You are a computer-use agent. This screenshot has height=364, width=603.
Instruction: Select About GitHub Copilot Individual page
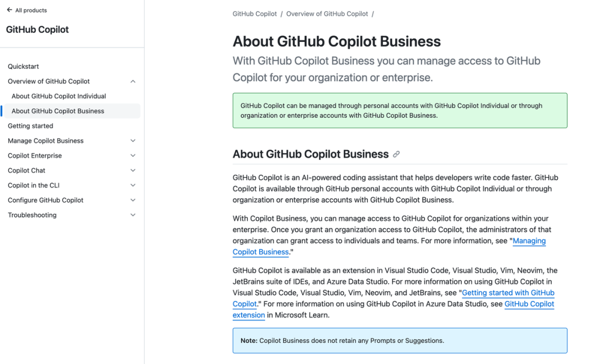point(59,96)
